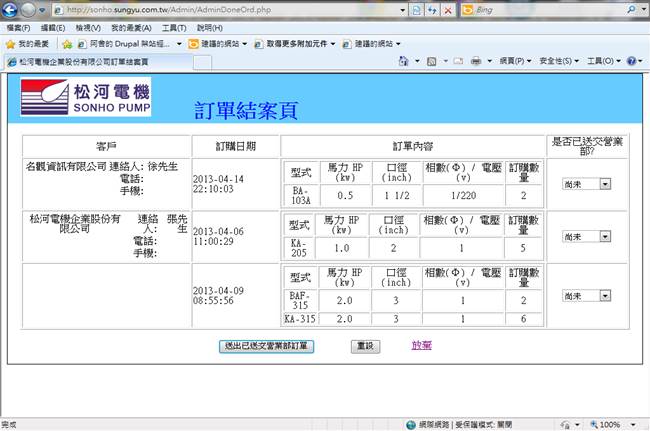Click the URL address bar field
This screenshot has height=431, width=650.
coord(226,10)
